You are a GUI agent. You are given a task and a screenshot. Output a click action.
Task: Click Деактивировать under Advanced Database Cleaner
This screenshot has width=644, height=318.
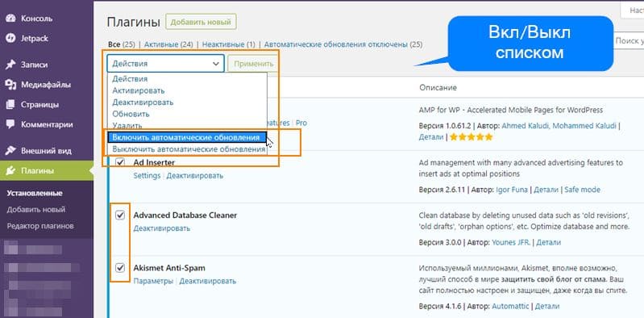(x=162, y=228)
